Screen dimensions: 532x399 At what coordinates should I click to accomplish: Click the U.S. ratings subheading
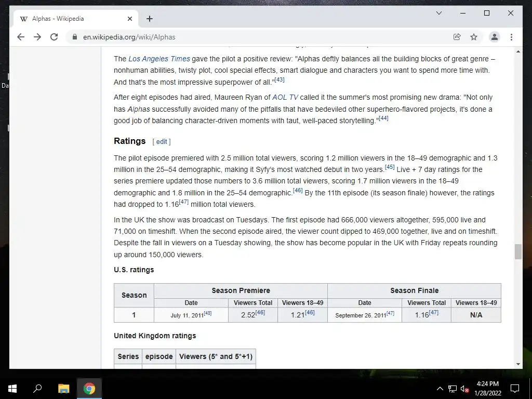click(x=134, y=270)
